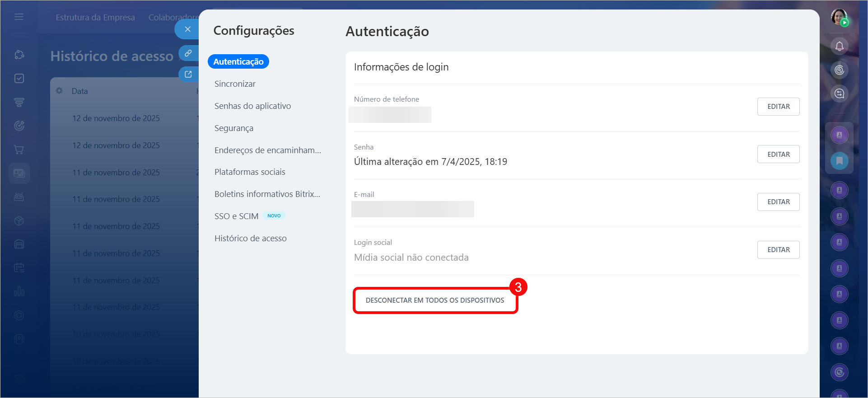Open SSO e SCIM settings
Image resolution: width=868 pixels, height=398 pixels.
236,216
